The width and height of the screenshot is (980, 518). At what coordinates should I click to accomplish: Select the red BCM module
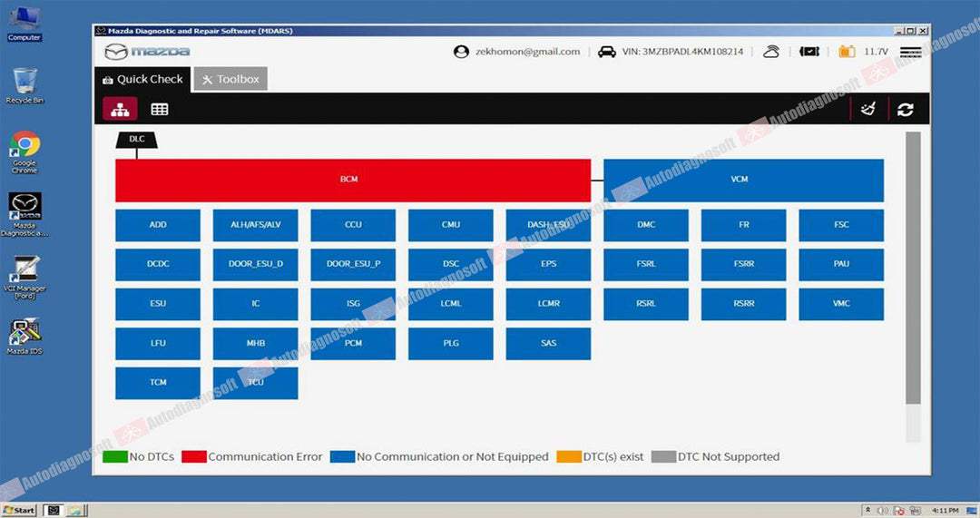[x=353, y=180]
